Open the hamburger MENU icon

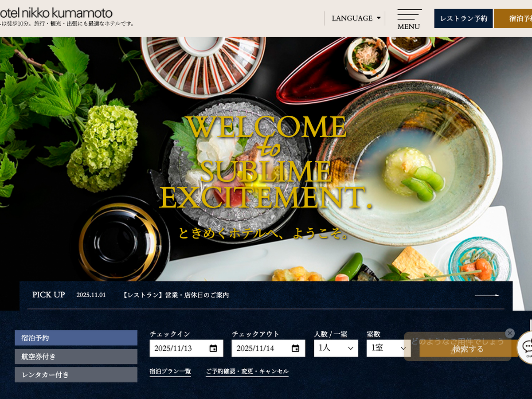(409, 19)
